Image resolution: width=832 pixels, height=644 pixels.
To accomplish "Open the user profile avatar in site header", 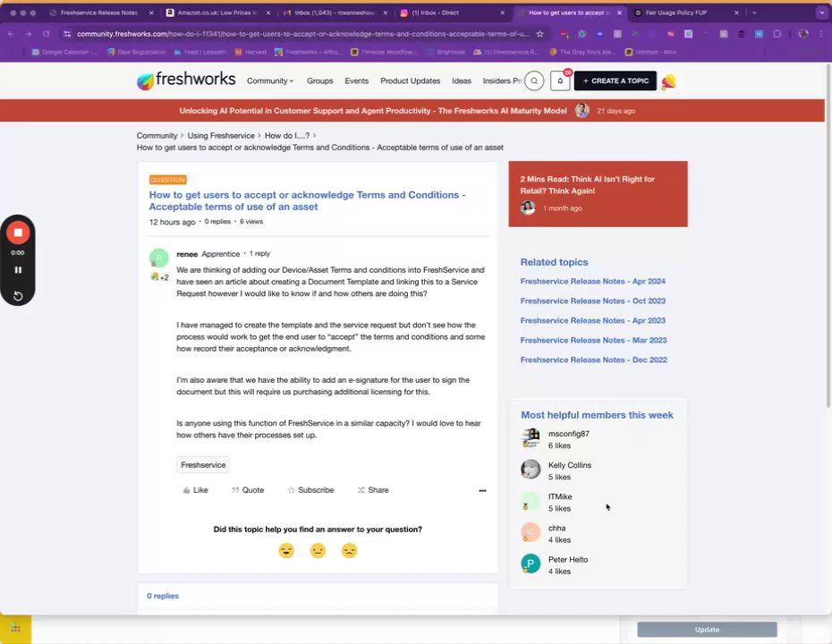I will tap(668, 81).
